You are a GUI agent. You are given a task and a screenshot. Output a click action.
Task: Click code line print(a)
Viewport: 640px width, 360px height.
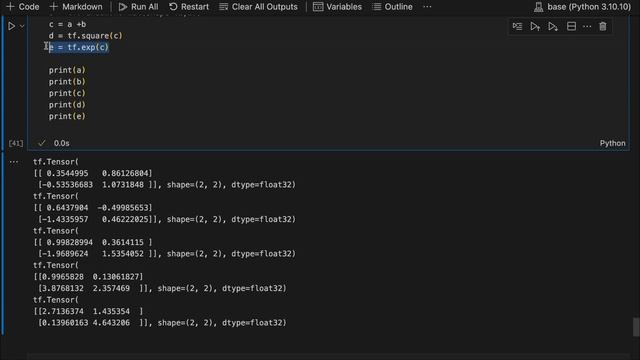pyautogui.click(x=67, y=70)
